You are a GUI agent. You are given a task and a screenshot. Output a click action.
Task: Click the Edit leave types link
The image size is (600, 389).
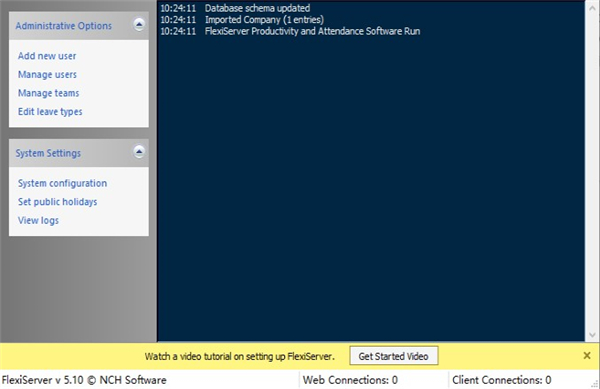point(50,112)
